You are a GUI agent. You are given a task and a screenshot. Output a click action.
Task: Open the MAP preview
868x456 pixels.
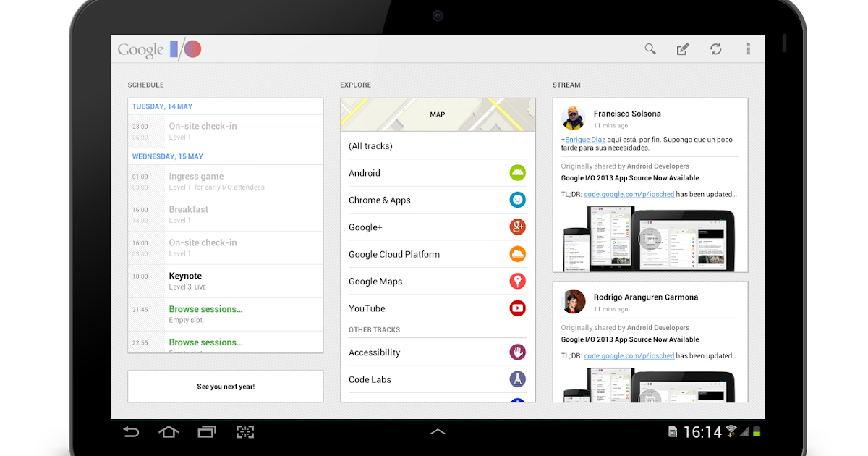point(438,114)
